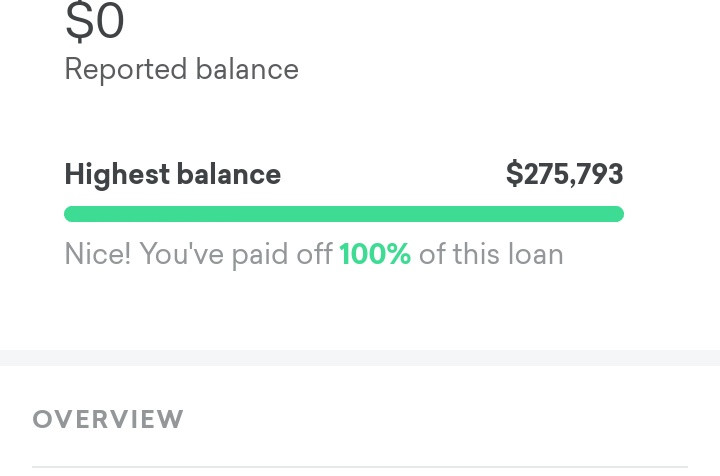Click the green 100% percentage text
720x476 pixels.
pos(375,254)
